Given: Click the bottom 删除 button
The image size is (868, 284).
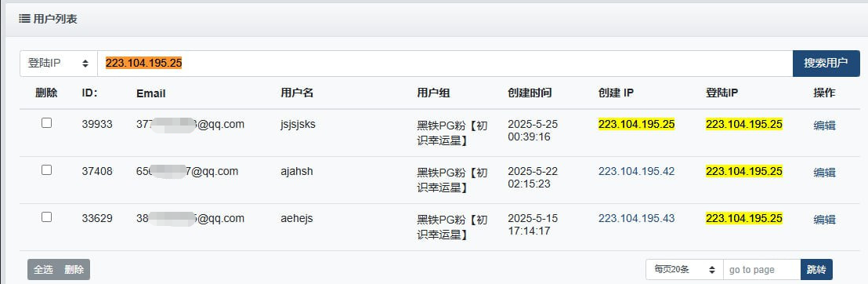Looking at the screenshot, I should (74, 270).
